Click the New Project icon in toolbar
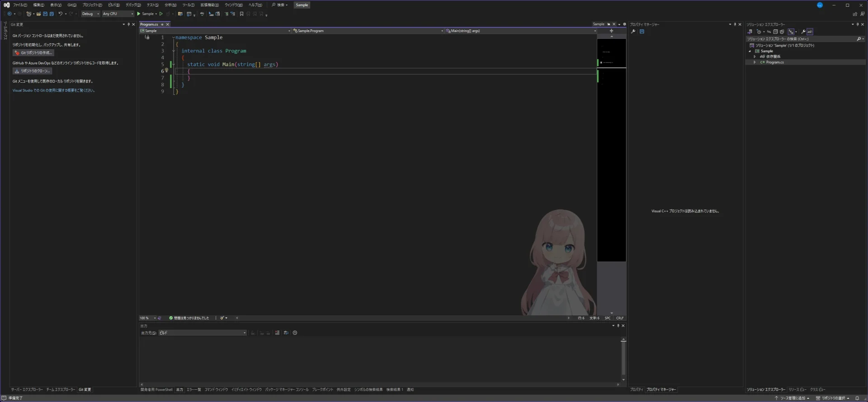The width and height of the screenshot is (868, 402). click(28, 14)
